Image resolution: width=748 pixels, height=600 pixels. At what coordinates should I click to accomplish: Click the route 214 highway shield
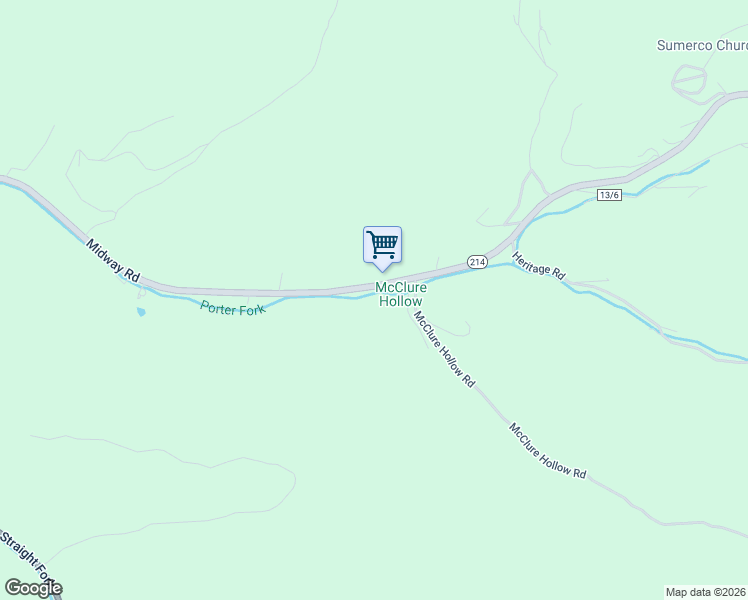477,262
